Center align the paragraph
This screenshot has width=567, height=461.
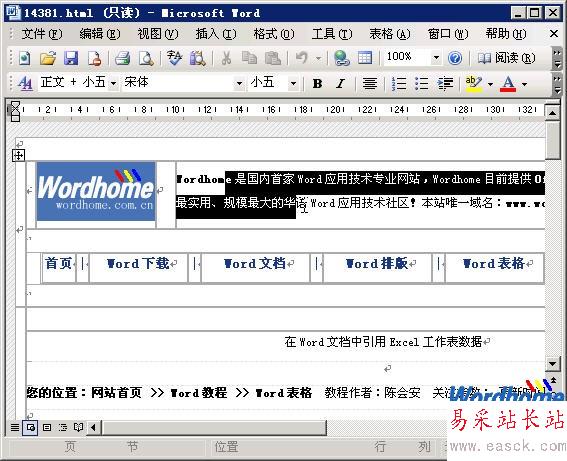pyautogui.click(x=370, y=84)
